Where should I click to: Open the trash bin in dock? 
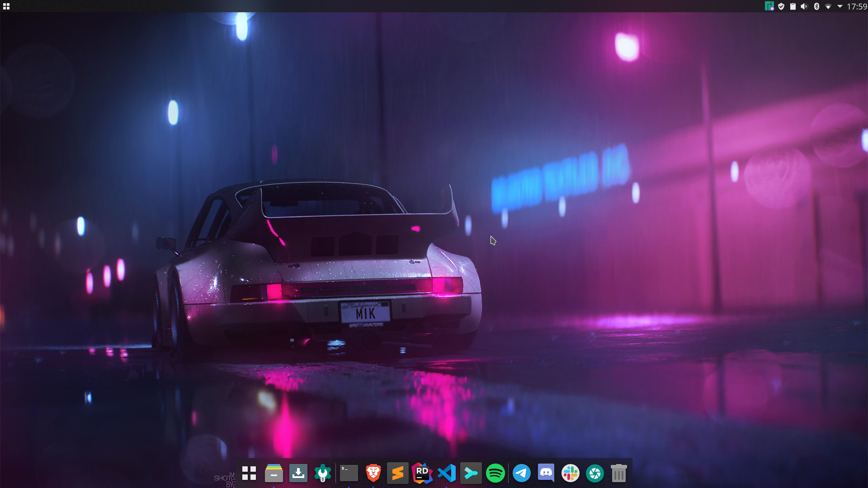[x=618, y=473]
